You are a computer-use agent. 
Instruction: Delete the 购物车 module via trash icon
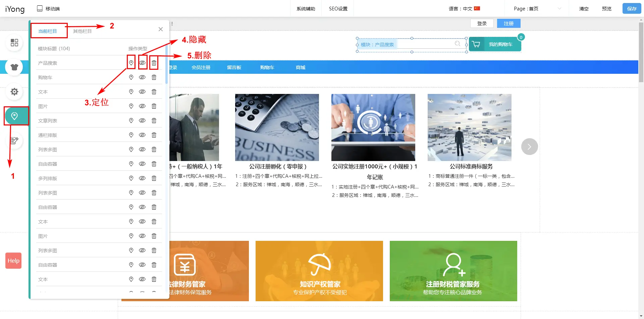[x=154, y=77]
